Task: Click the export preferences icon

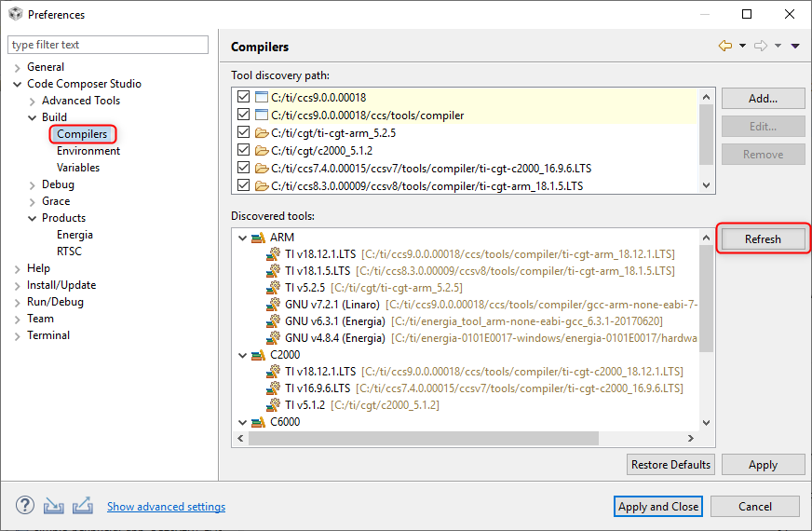Action: pos(83,505)
